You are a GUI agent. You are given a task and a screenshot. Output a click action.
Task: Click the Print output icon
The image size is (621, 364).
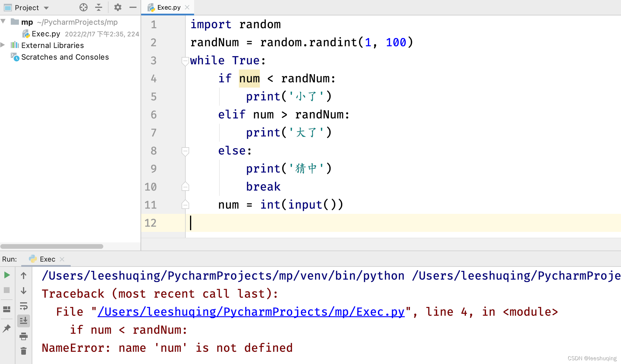point(24,336)
